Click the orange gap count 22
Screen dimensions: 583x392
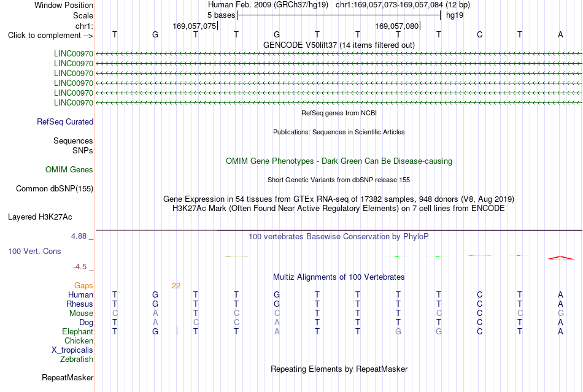(x=176, y=286)
